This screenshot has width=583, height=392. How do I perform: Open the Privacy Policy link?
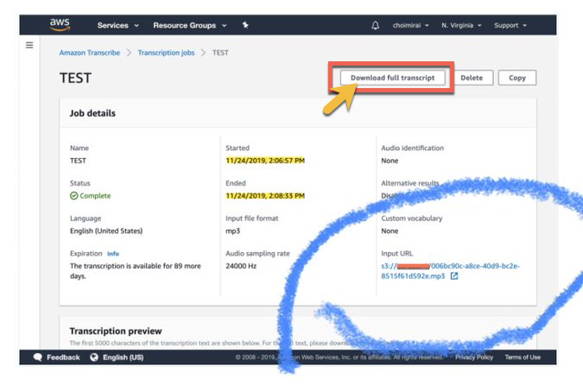(474, 357)
